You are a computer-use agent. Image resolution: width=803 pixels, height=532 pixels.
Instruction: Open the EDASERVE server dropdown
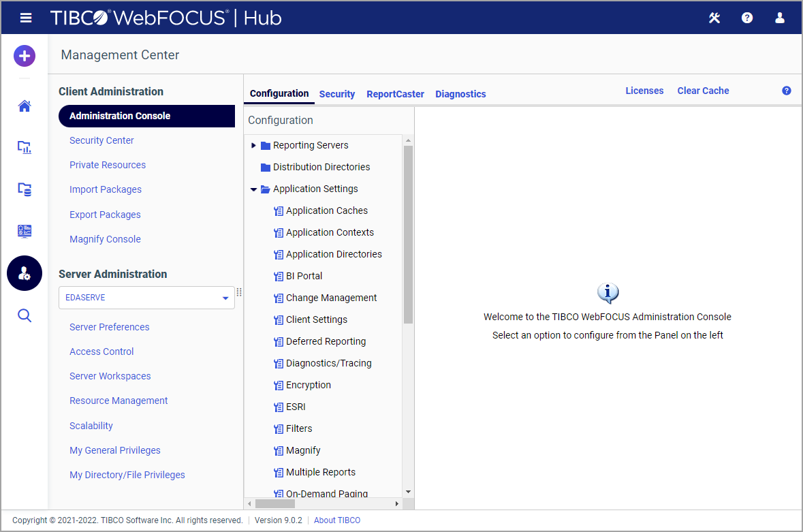point(146,298)
